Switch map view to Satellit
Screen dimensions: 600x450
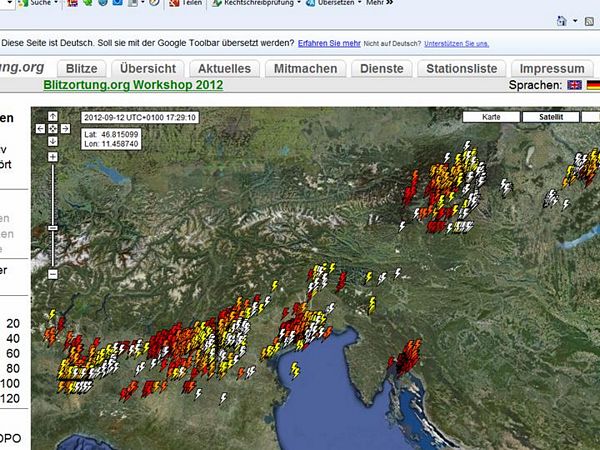pos(551,117)
